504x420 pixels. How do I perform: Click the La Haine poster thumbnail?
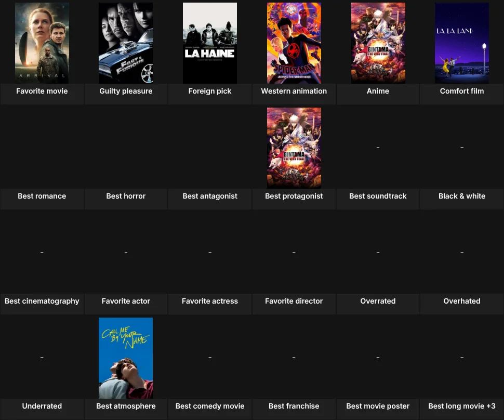[210, 43]
